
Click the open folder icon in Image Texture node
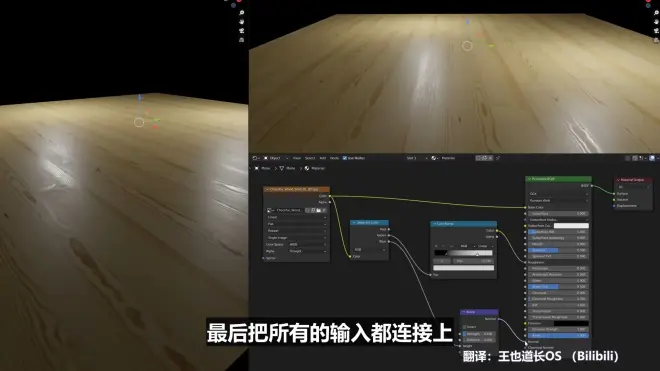tap(319, 210)
